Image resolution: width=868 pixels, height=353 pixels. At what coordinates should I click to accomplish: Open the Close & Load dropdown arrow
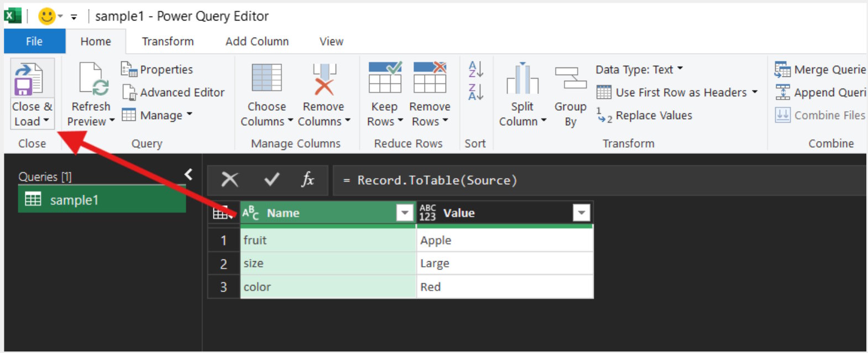click(x=46, y=120)
